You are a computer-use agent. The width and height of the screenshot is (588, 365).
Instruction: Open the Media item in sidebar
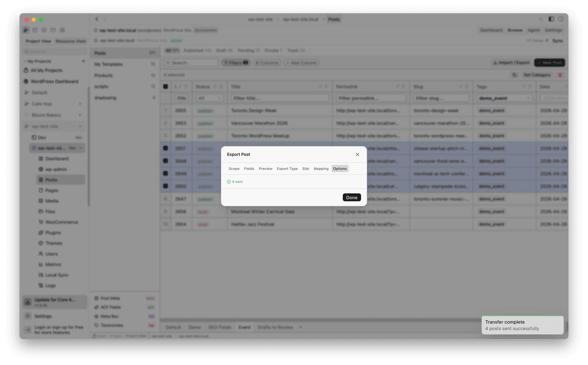click(52, 201)
